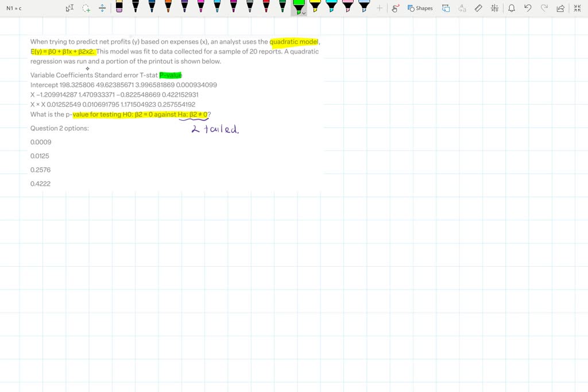Redo the last action

(544, 8)
